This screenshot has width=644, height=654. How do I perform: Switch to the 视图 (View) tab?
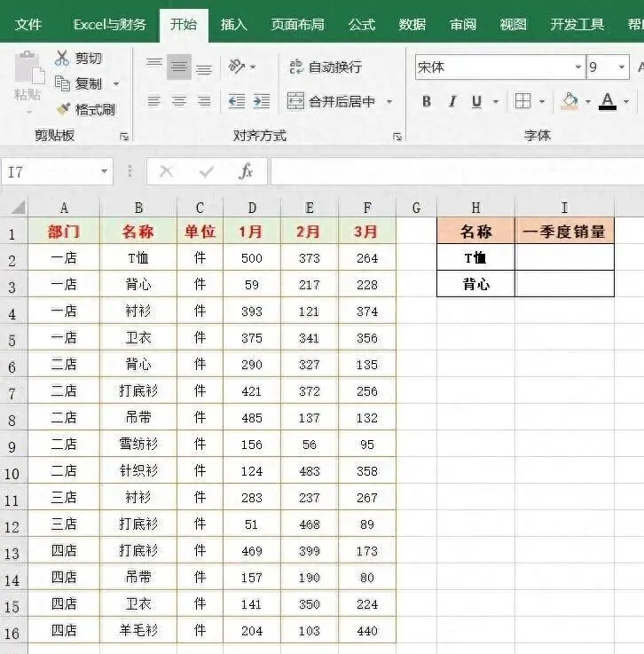click(513, 25)
